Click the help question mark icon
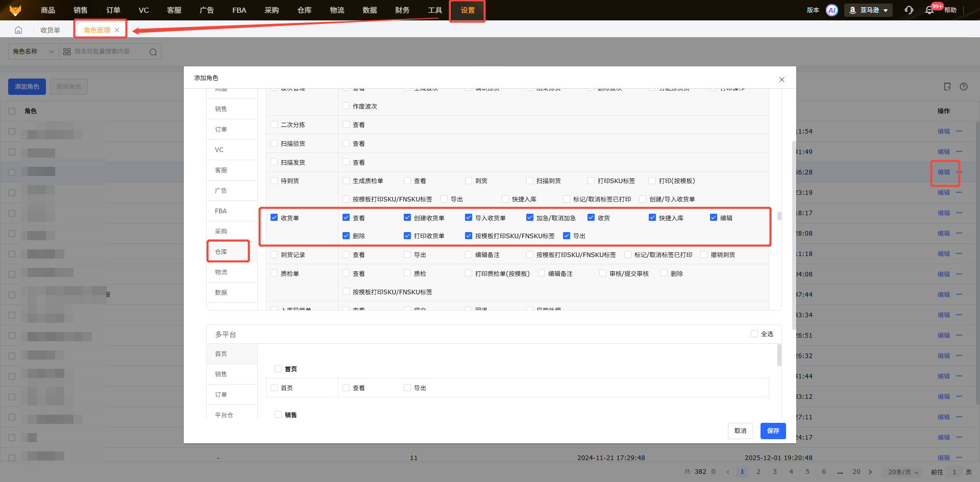The image size is (980, 482). [963, 87]
